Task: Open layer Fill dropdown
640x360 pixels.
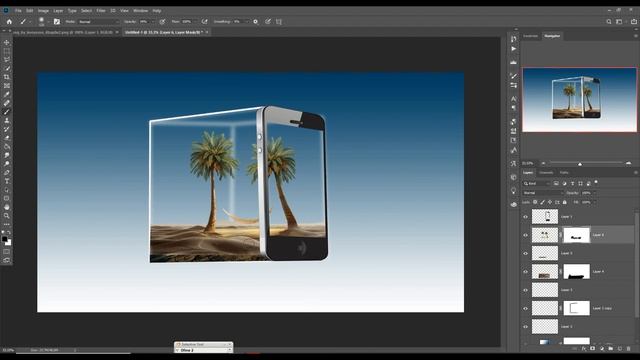Action: coord(594,202)
